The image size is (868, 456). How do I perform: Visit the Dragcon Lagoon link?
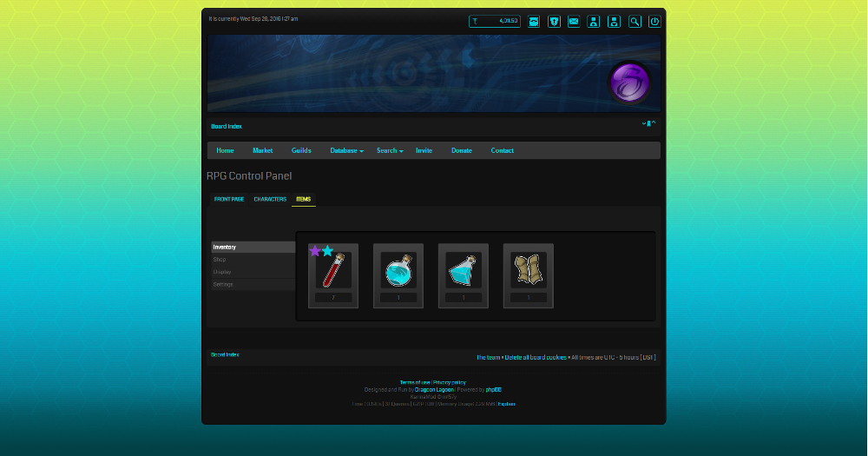(434, 389)
